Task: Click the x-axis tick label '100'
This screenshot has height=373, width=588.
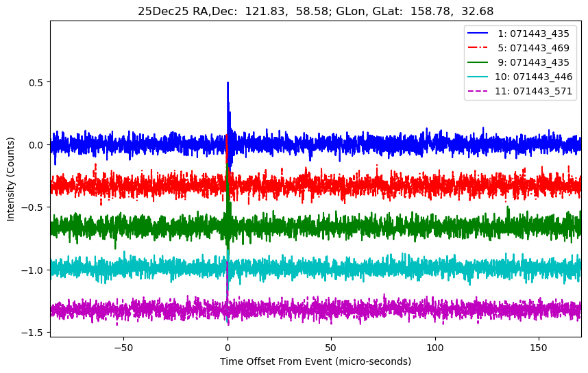Action: pos(435,348)
